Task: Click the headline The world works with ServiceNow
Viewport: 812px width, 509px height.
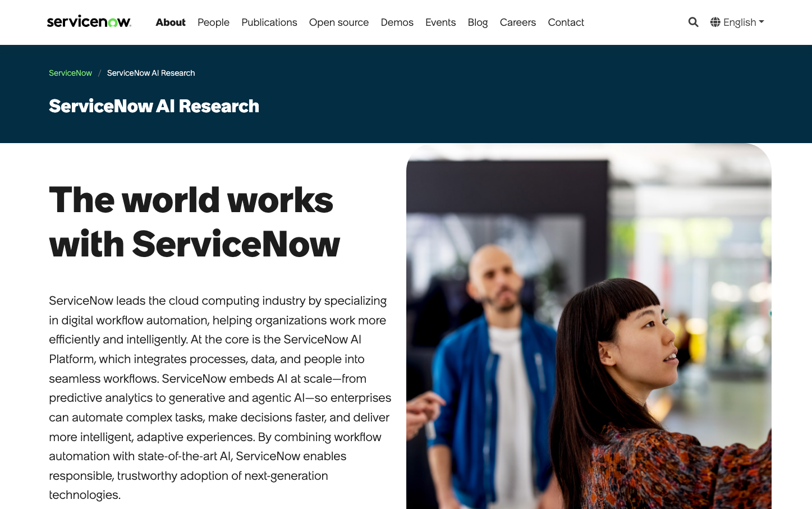Action: [x=194, y=222]
